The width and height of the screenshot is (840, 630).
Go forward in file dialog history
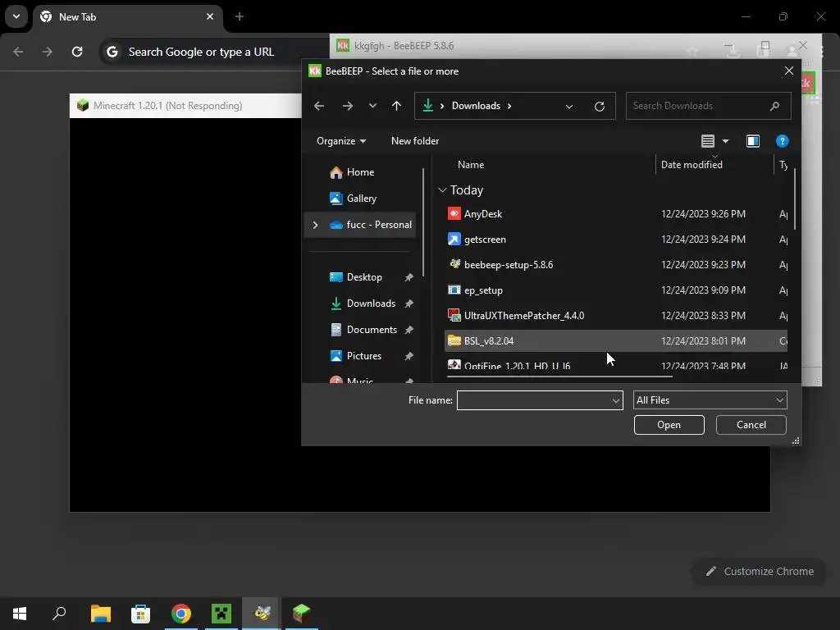click(x=348, y=106)
